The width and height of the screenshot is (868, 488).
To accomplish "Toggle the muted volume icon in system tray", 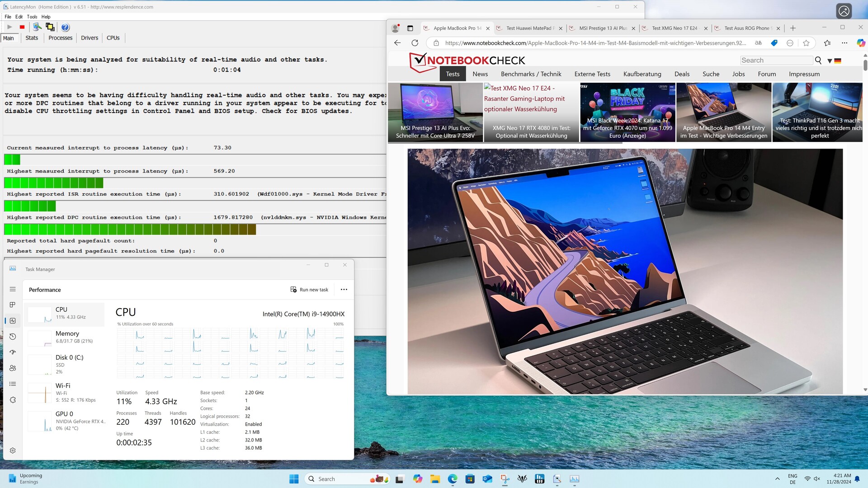I will pos(817,479).
